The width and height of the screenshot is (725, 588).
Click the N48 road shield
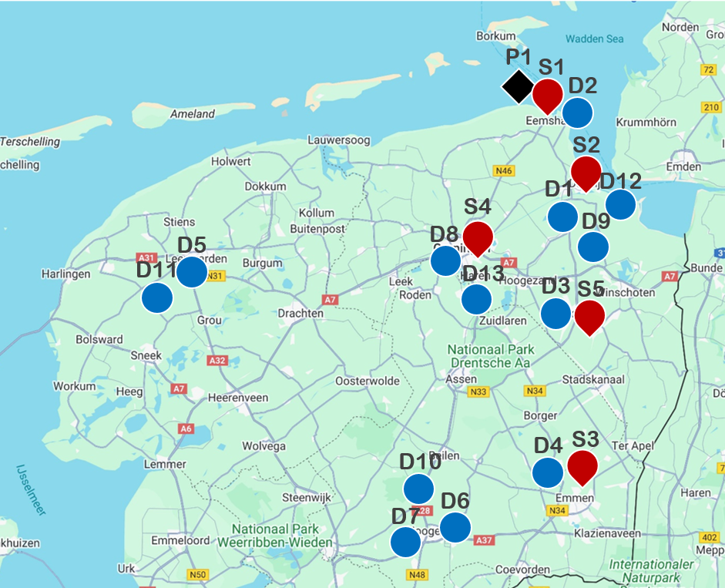pos(417,575)
